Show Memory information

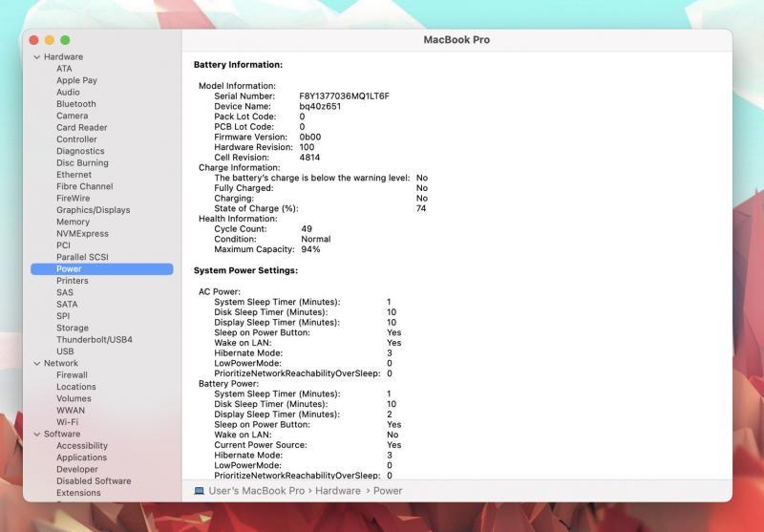coord(73,222)
